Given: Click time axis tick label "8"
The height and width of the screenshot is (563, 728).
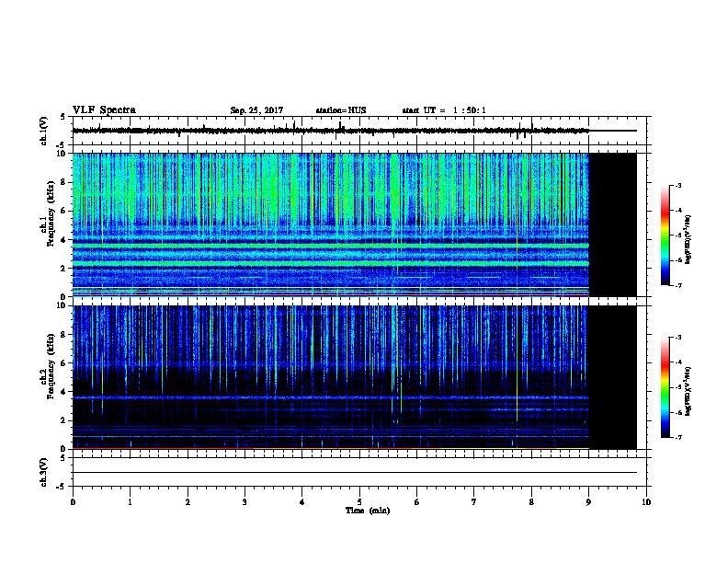Looking at the screenshot, I should [531, 502].
